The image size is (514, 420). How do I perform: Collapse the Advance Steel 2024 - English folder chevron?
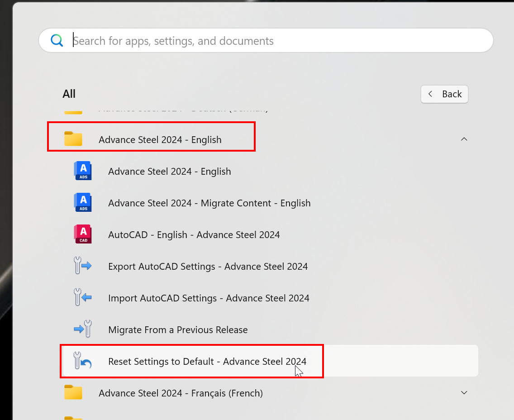[x=464, y=139]
